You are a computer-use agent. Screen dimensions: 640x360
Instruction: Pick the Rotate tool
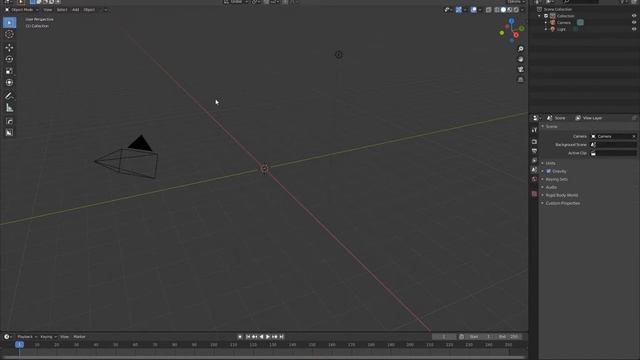point(9,59)
